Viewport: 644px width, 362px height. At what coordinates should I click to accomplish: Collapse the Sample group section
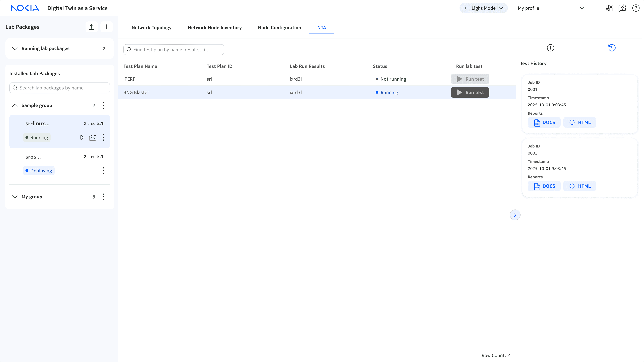click(15, 105)
